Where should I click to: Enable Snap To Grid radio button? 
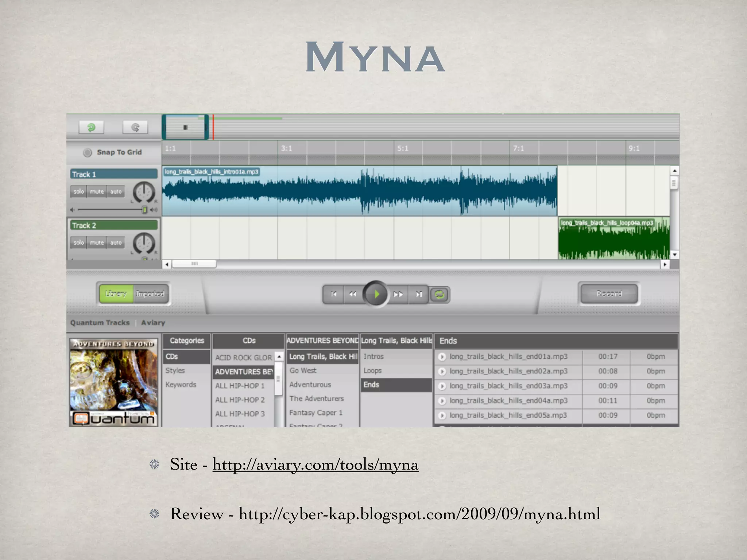click(x=88, y=152)
